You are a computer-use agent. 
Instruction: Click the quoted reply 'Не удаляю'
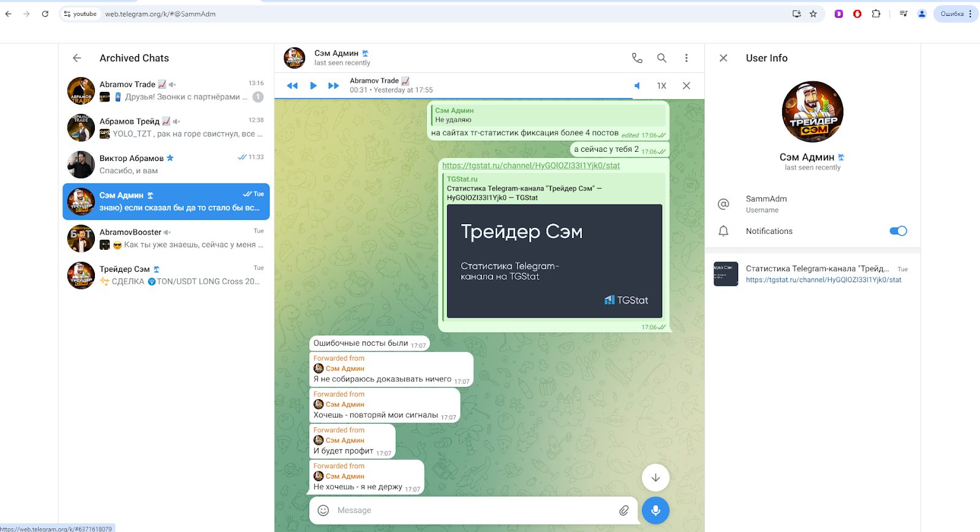tap(548, 115)
